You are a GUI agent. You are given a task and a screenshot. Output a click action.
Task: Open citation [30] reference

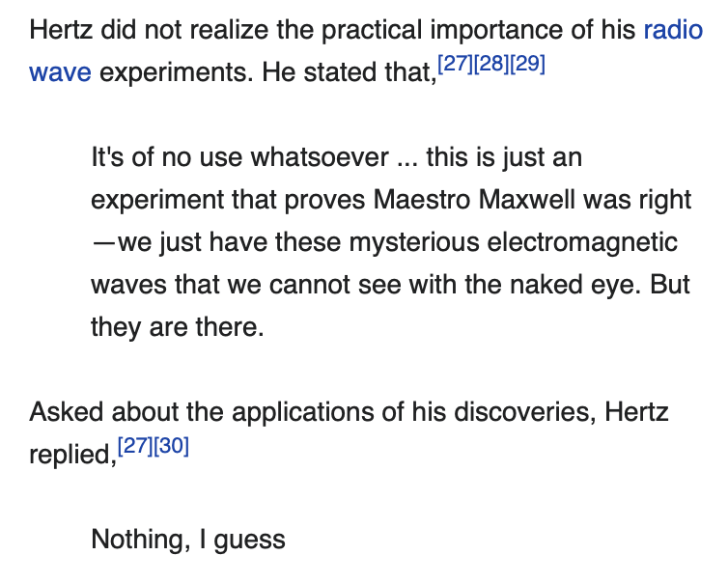pos(171,448)
